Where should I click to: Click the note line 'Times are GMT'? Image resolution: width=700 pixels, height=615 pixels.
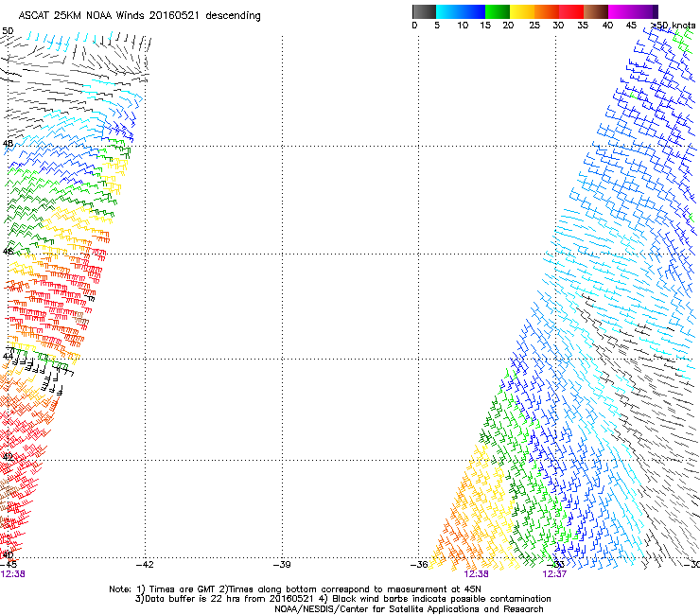click(x=182, y=589)
